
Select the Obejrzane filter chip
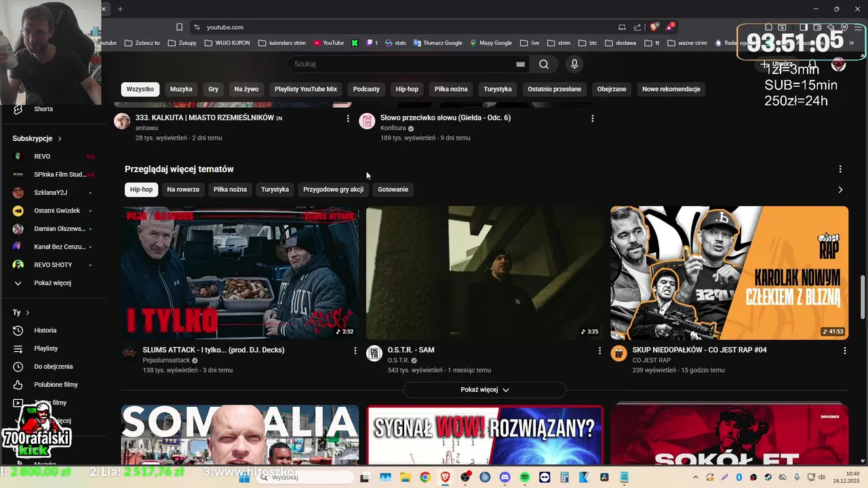612,89
